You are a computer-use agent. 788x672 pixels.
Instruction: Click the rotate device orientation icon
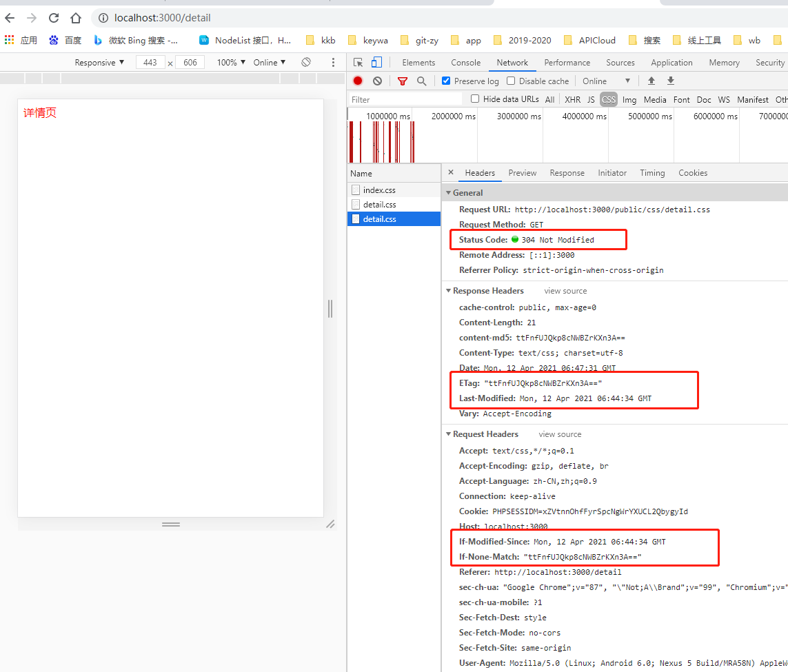coord(306,63)
